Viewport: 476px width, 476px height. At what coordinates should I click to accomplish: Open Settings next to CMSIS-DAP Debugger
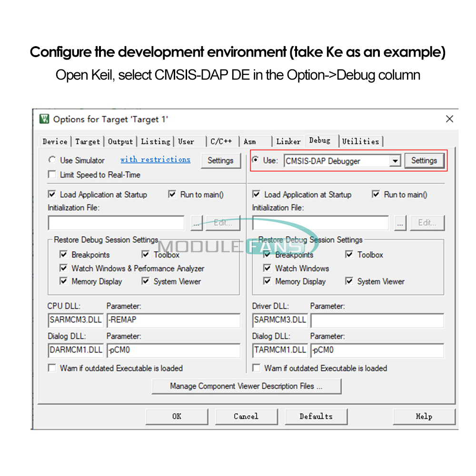424,161
